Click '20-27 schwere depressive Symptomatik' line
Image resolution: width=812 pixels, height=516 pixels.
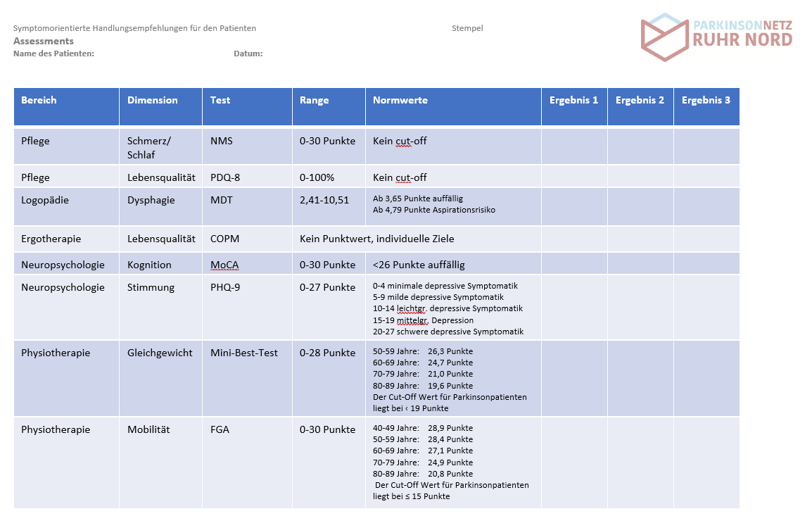[448, 332]
